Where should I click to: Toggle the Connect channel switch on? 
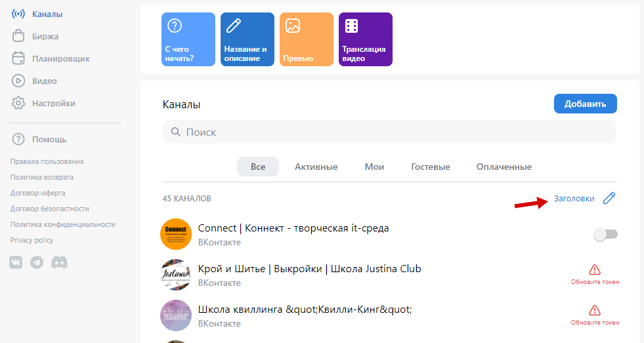(605, 234)
